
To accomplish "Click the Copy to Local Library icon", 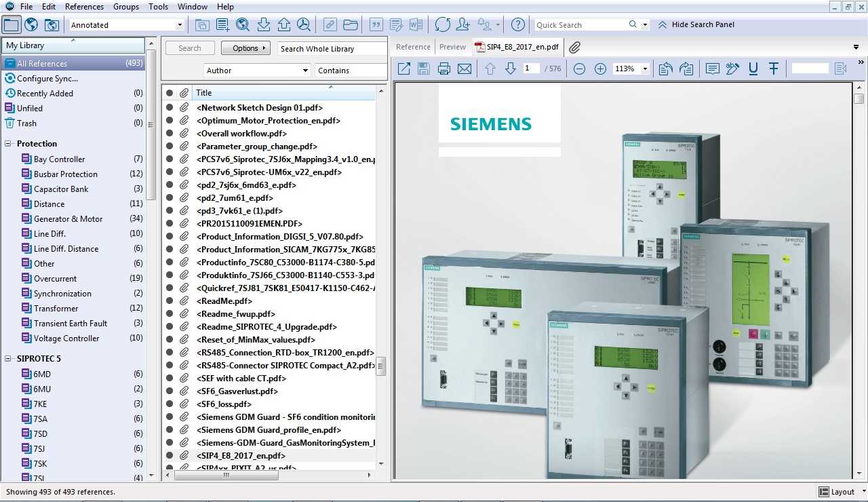I will tap(202, 25).
